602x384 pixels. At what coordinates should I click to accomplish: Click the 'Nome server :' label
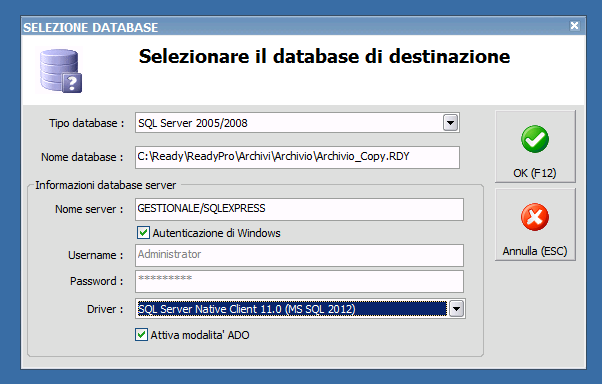(x=89, y=209)
